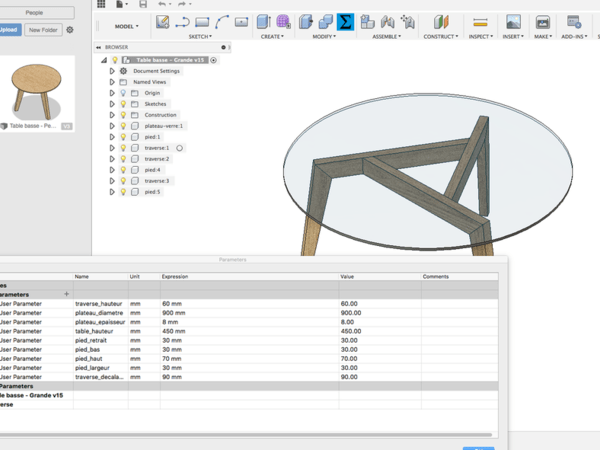Viewport: 600px width, 450px height.
Task: Click the Upload button
Action: point(9,29)
